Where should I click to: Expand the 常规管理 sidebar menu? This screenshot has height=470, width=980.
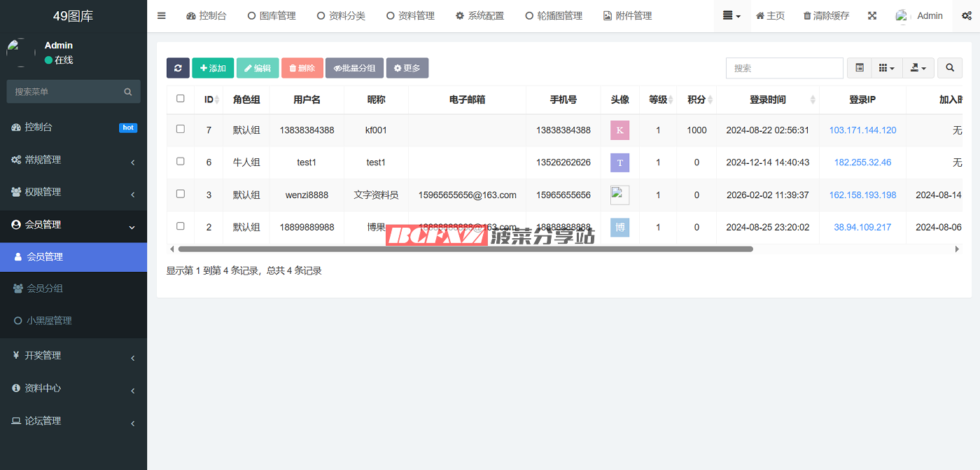tap(73, 160)
